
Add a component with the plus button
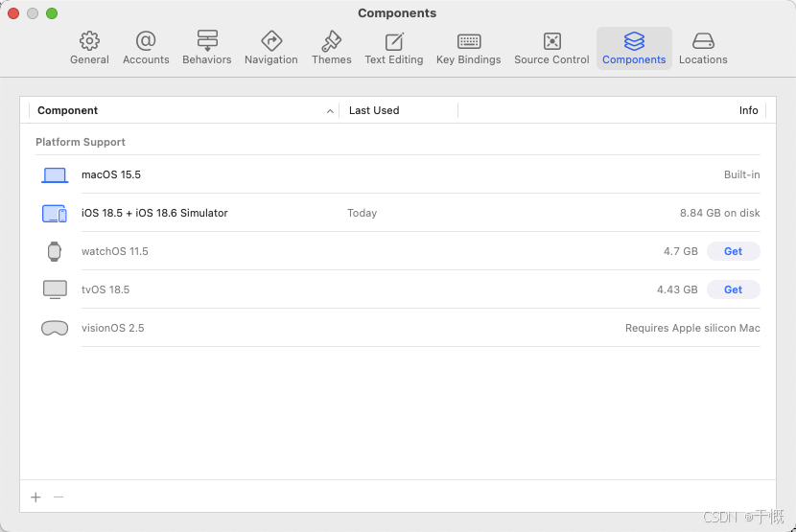35,497
